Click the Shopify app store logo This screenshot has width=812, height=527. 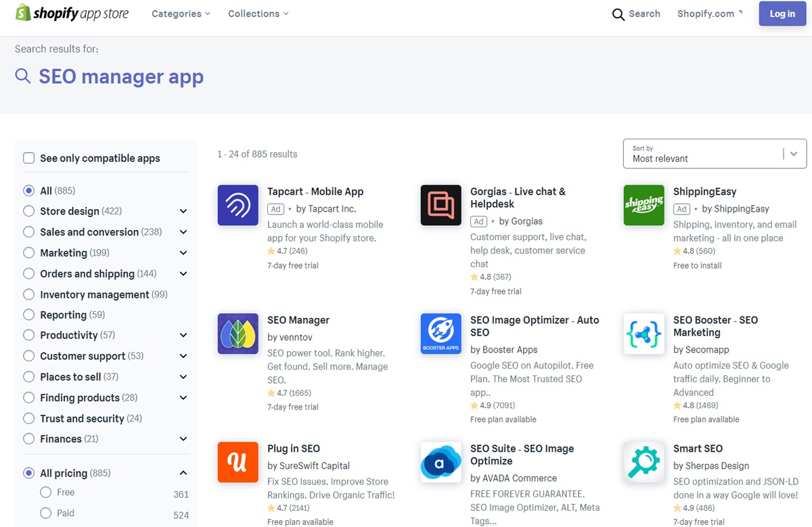(x=72, y=14)
